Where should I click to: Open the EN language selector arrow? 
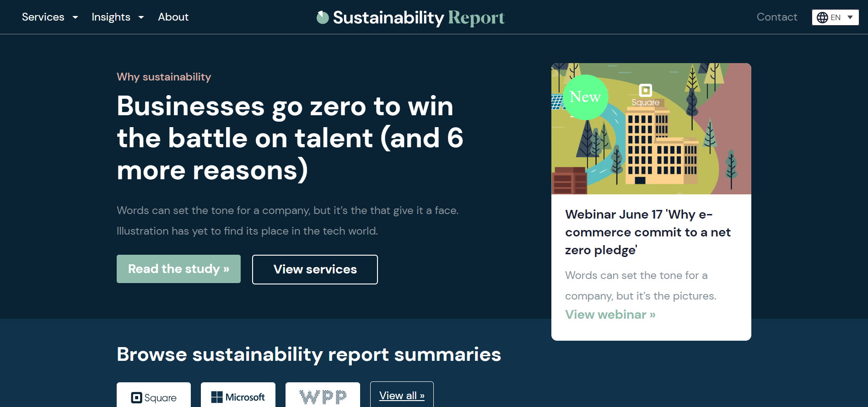(850, 17)
